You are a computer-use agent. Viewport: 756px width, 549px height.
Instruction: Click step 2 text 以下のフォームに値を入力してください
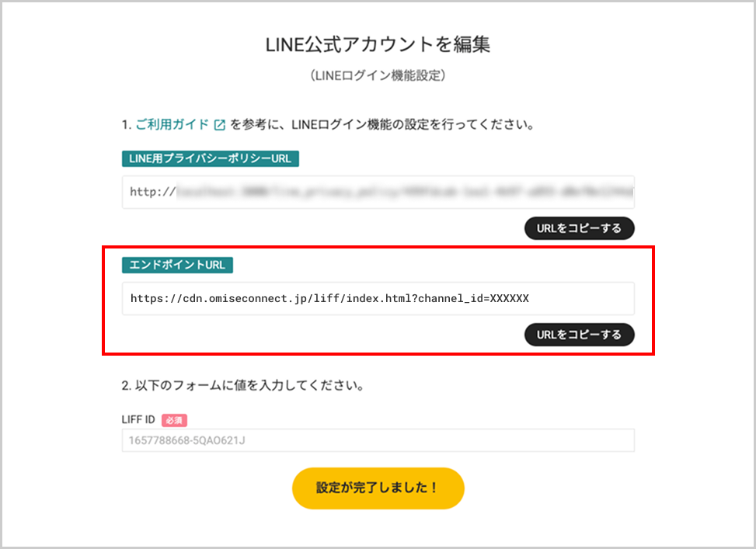point(249,385)
